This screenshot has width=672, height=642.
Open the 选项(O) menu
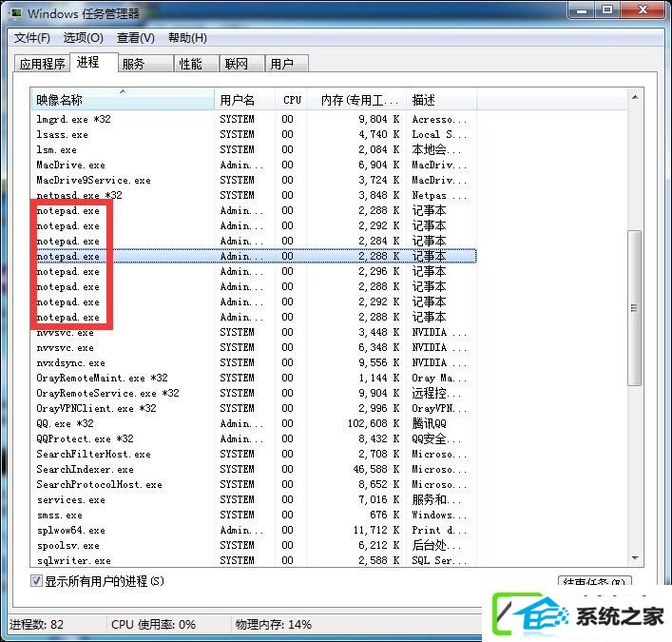(x=83, y=38)
